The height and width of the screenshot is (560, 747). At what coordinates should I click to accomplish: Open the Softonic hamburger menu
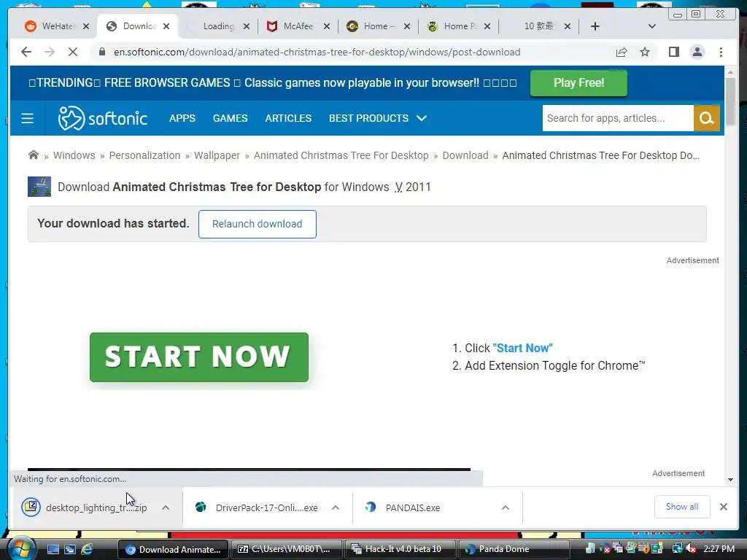(x=28, y=118)
